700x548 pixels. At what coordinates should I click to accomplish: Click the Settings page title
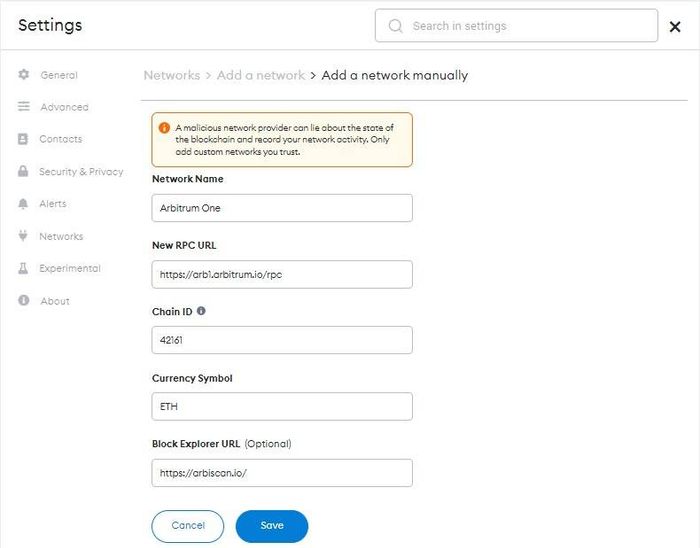(x=50, y=25)
